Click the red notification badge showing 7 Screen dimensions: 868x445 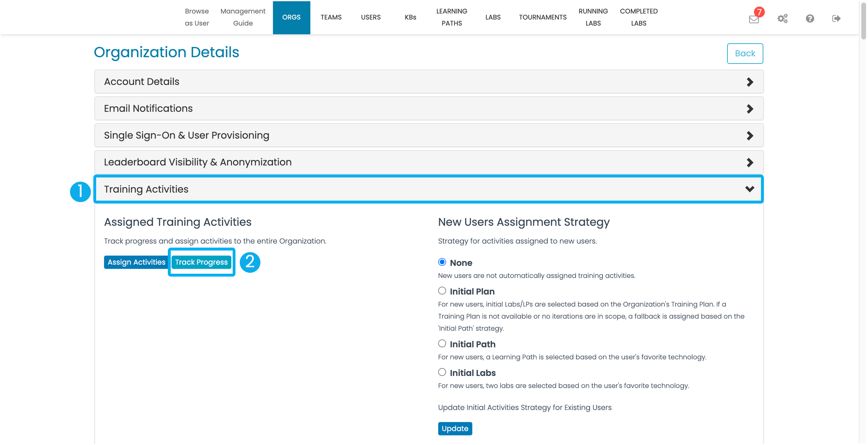759,12
